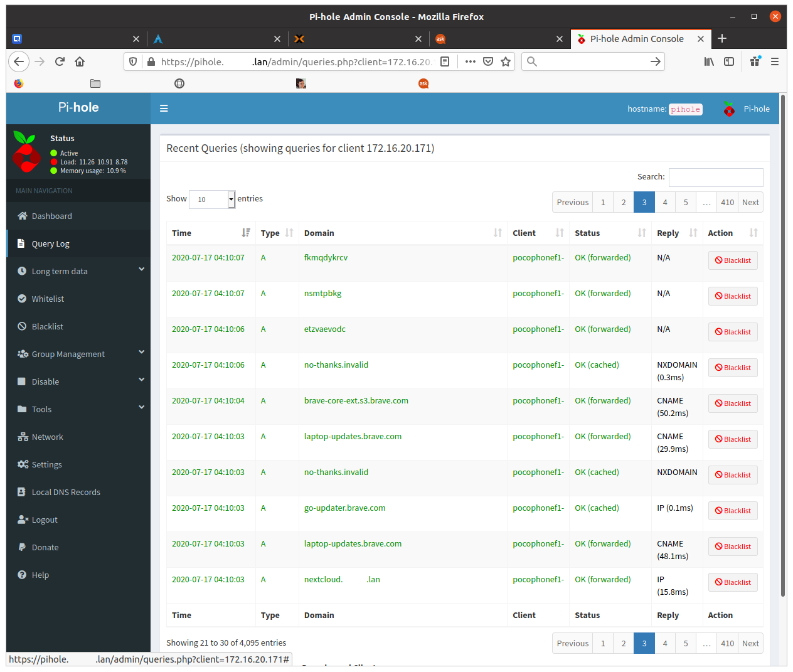Open the Ask Ubuntu bookmark icon
The height and width of the screenshot is (672, 793).
pos(423,83)
